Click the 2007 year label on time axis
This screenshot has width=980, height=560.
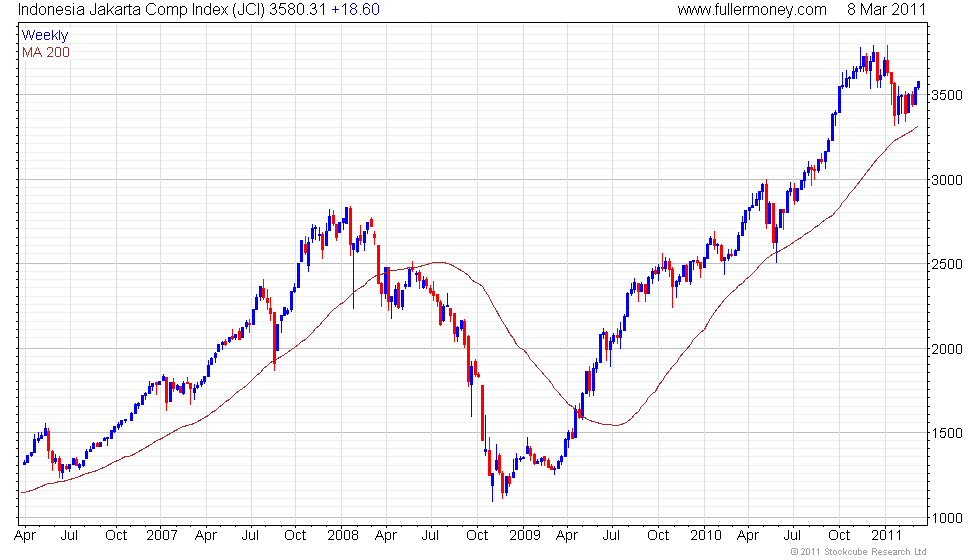tap(162, 536)
